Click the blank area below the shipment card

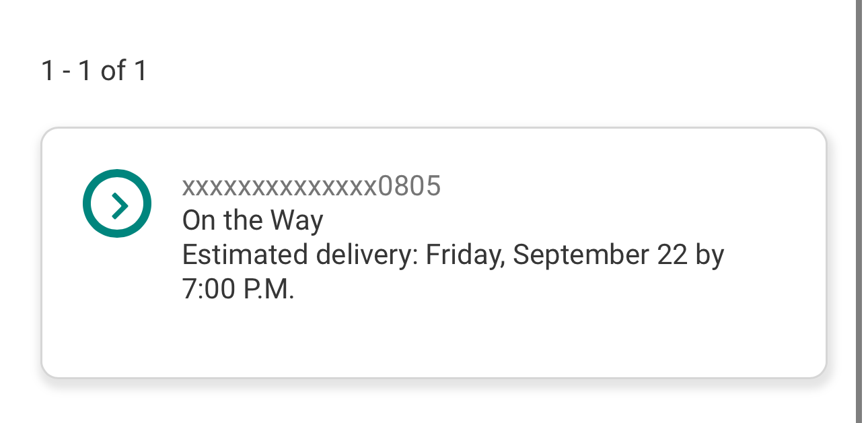click(x=433, y=403)
